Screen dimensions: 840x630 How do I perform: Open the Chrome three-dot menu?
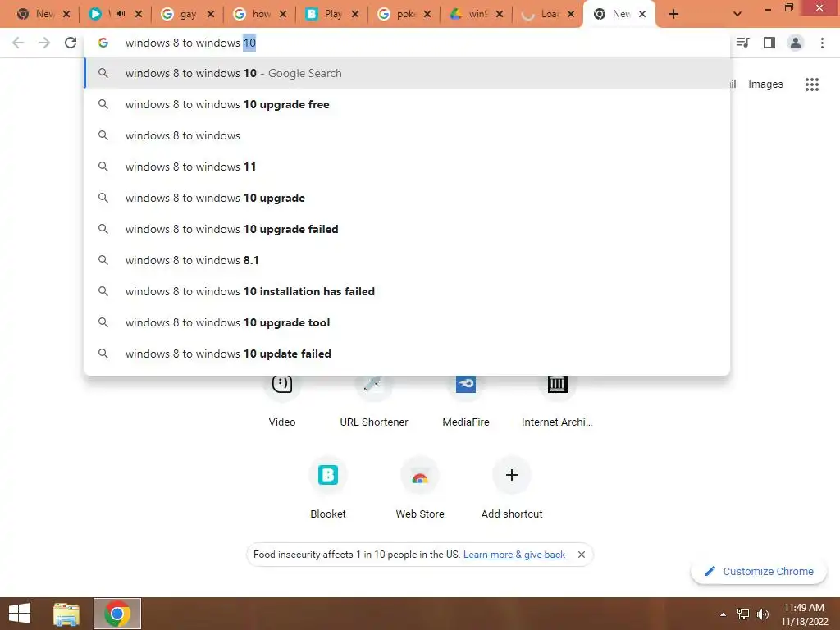pyautogui.click(x=822, y=43)
